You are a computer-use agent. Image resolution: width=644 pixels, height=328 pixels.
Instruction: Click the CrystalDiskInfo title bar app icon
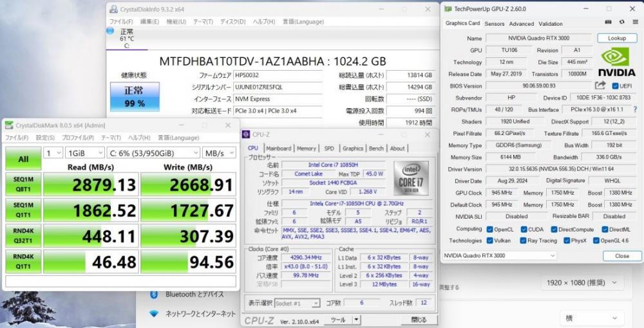(x=113, y=9)
